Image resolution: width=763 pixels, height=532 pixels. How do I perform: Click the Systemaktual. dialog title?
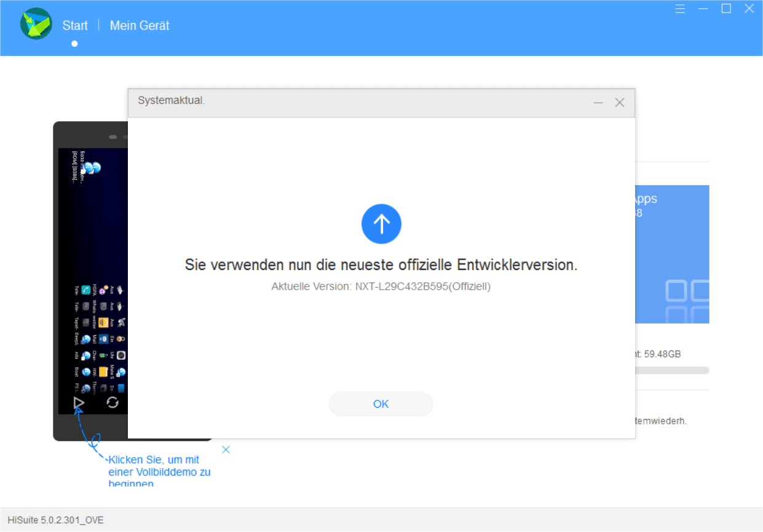click(x=172, y=100)
